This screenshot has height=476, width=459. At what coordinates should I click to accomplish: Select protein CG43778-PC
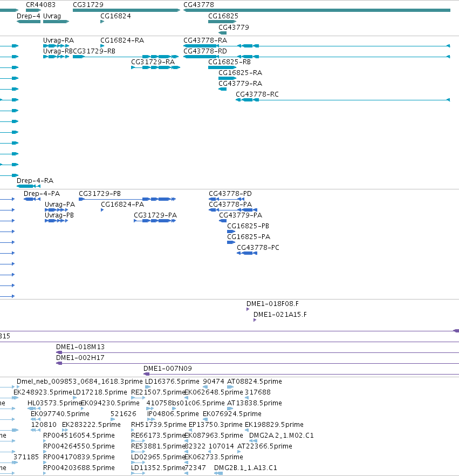click(247, 253)
